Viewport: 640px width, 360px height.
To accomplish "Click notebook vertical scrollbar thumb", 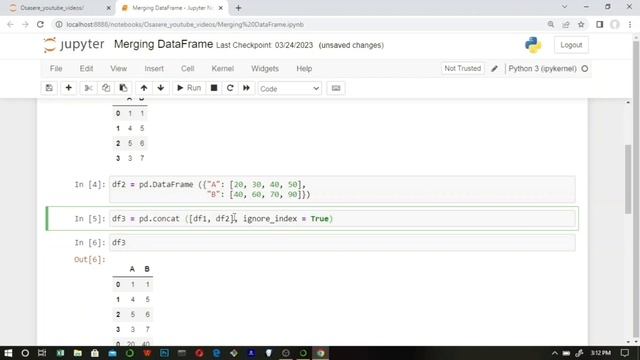I will (x=628, y=179).
